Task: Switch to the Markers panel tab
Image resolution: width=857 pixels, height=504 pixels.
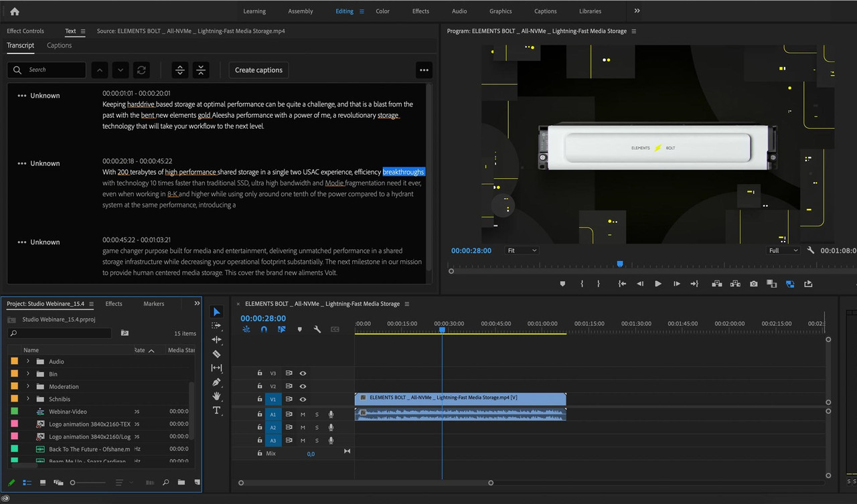Action: tap(153, 304)
